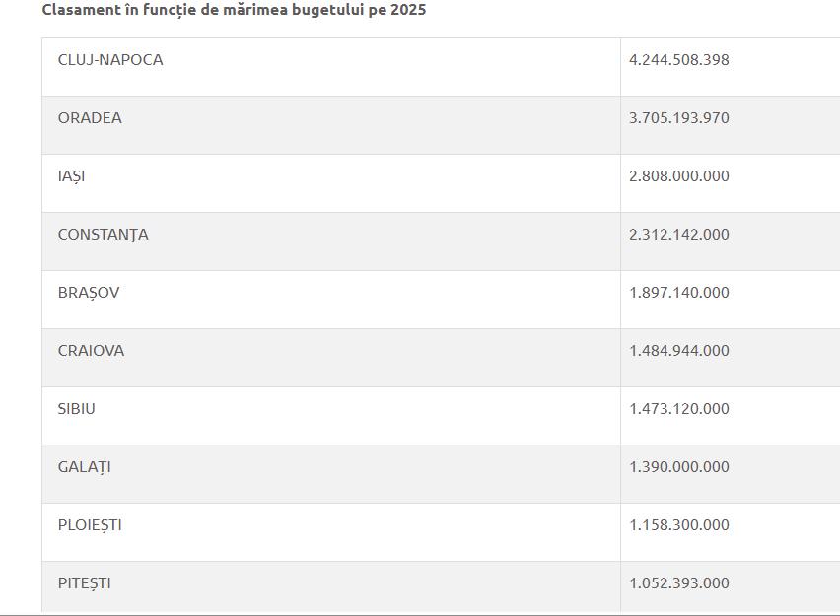
Task: Select the SIBIU city cell
Action: pyautogui.click(x=76, y=409)
